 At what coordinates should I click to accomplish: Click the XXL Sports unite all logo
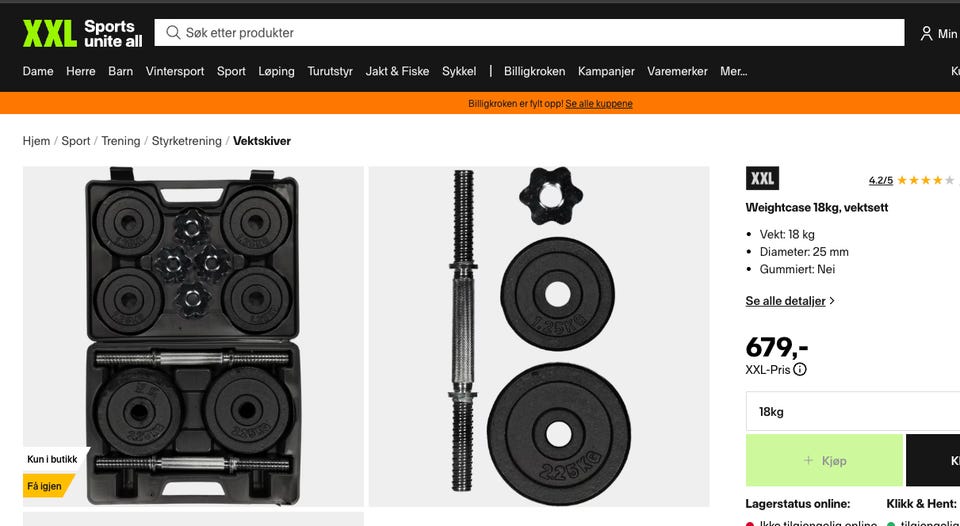pos(82,33)
